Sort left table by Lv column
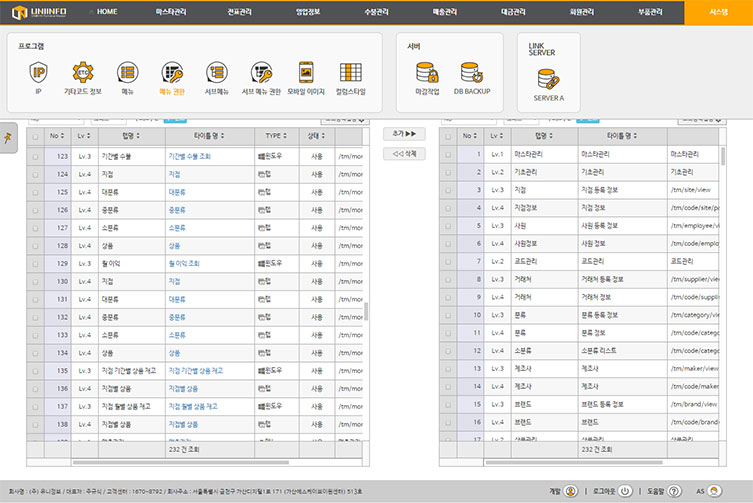Viewport: 753px width, 503px height. [x=83, y=135]
